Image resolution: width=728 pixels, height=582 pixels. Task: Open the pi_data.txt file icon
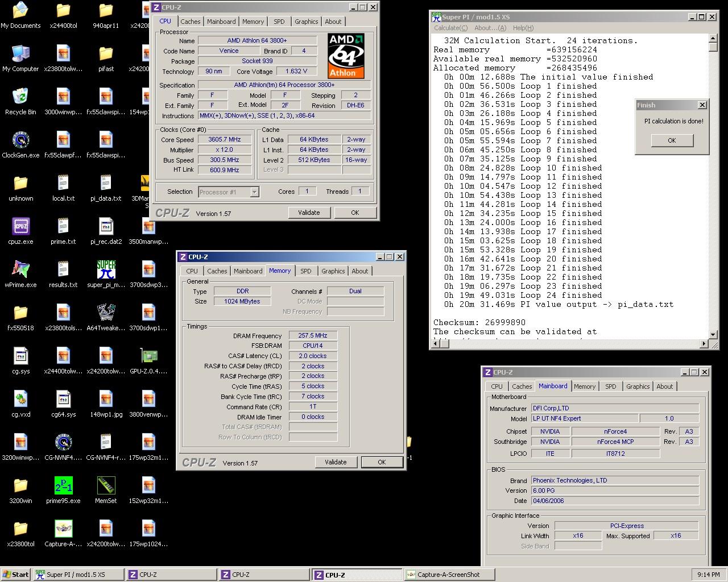pos(106,188)
